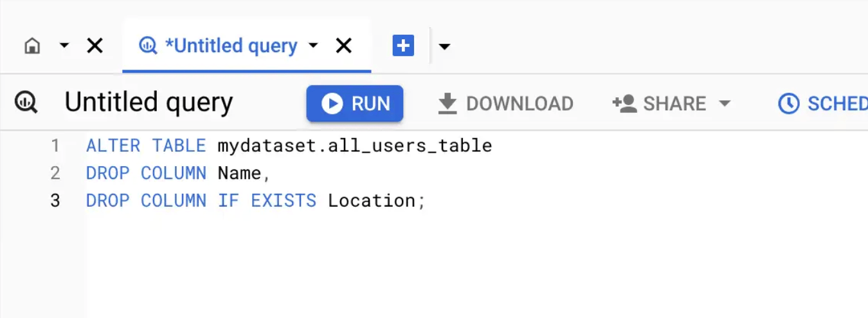
Task: Open the Untitled query tab dropdown arrow
Action: tap(313, 46)
